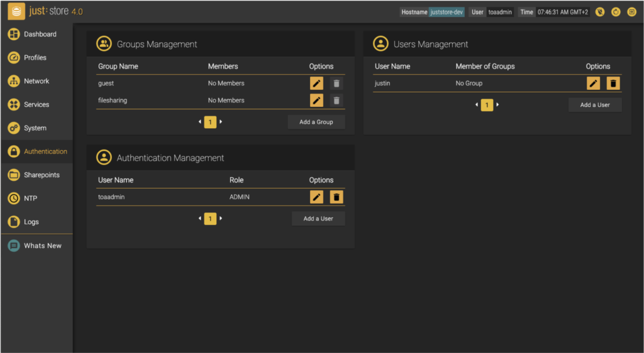Click the logout icon in header

click(x=631, y=12)
